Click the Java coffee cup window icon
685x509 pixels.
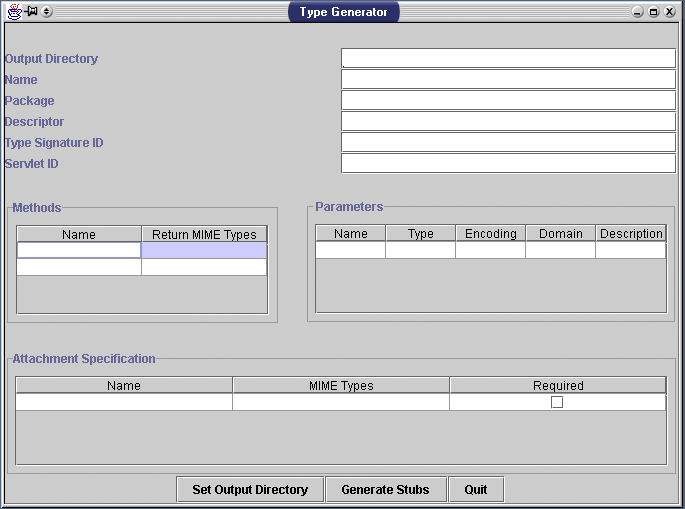click(14, 12)
